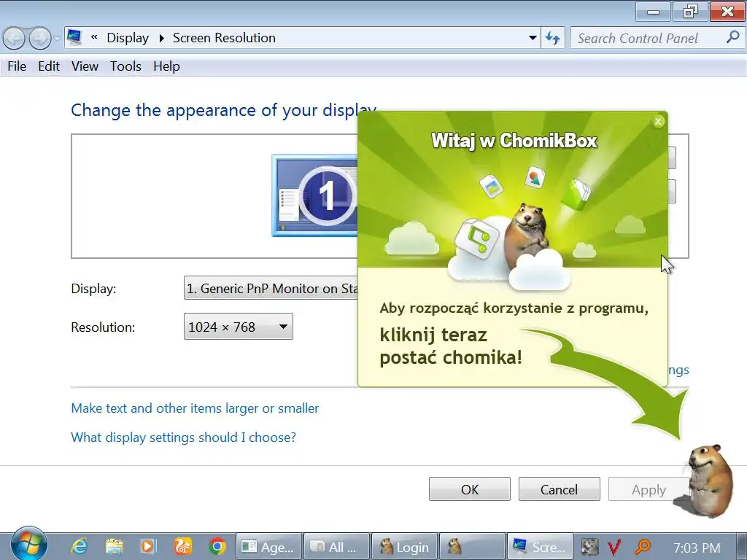Click the Refresh button by address bar

(x=553, y=38)
